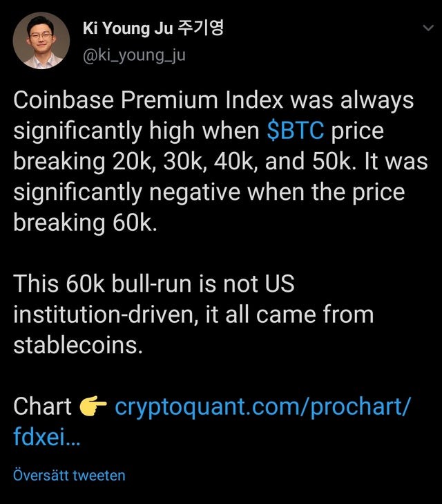Open the cryptoquant.com/prochart/ chart link
The image size is (442, 504).
coord(262,407)
